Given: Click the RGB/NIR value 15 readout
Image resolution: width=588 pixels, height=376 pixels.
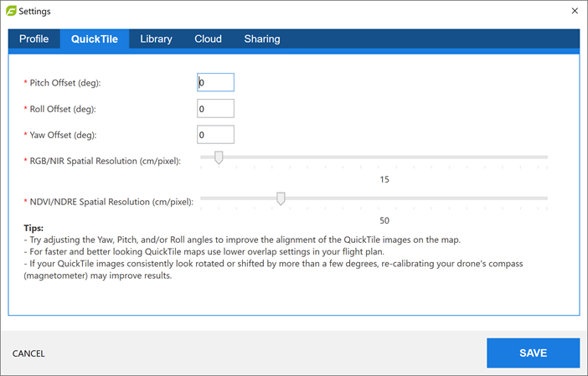Looking at the screenshot, I should (384, 179).
